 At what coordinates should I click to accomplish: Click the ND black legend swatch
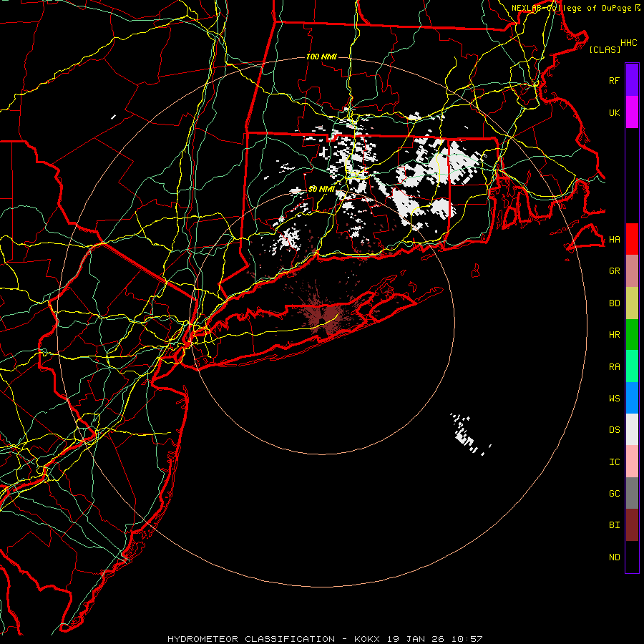click(x=632, y=557)
